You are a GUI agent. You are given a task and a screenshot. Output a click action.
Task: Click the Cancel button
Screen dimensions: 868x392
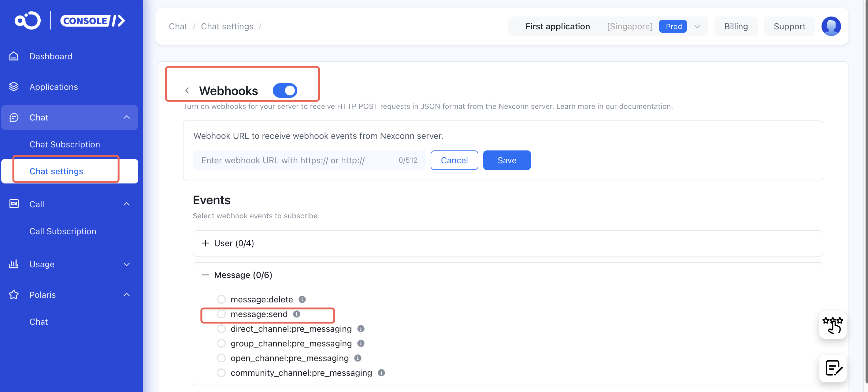click(454, 160)
